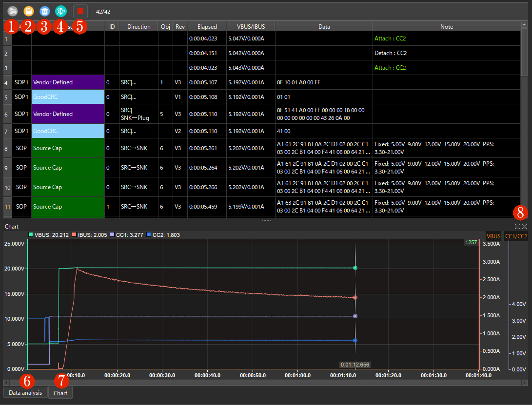
Task: Select the Vendor Defined message in row 4
Action: pos(68,82)
